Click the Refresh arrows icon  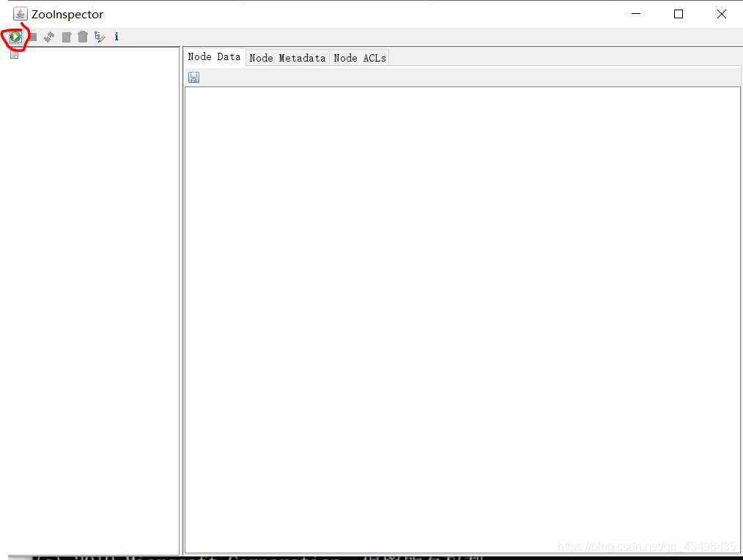49,37
